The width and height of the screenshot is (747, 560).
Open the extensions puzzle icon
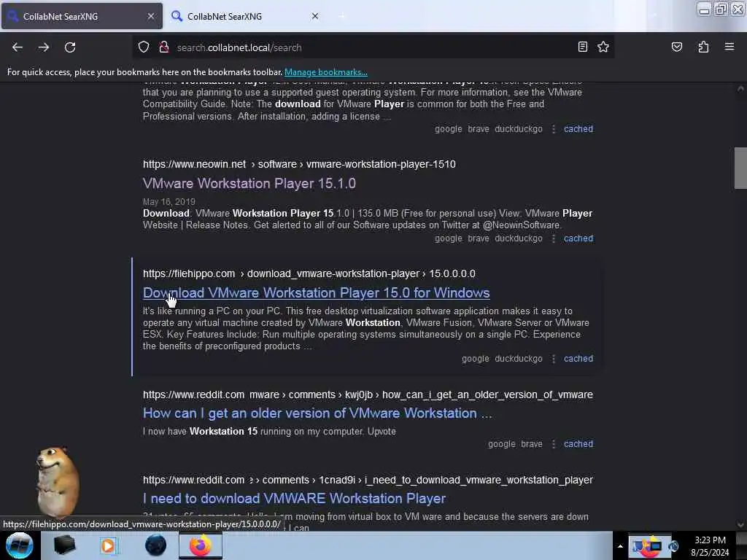[703, 47]
